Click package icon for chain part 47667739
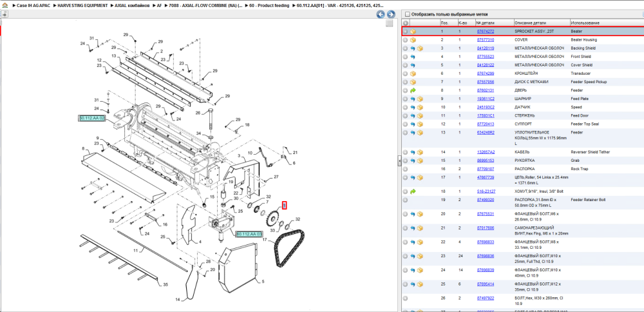Screen dimensions: 644x312 point(420,177)
